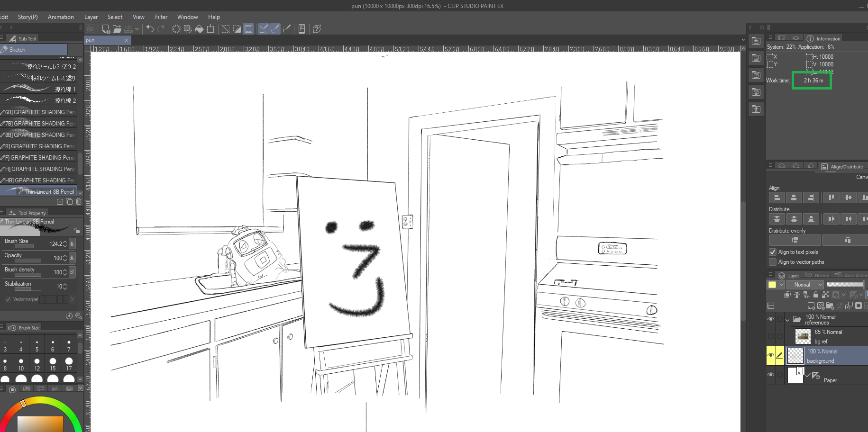
Task: Uncheck Align to text pixels
Action: point(773,252)
